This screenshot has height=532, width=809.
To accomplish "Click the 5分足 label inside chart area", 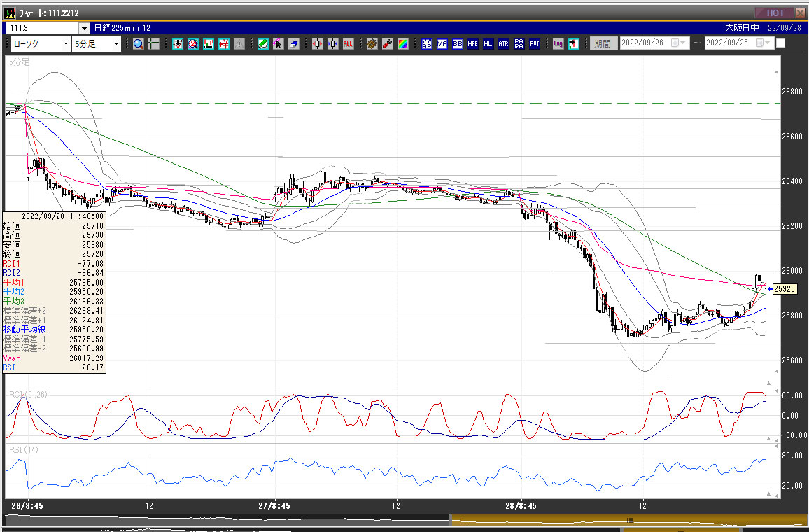I will point(19,62).
